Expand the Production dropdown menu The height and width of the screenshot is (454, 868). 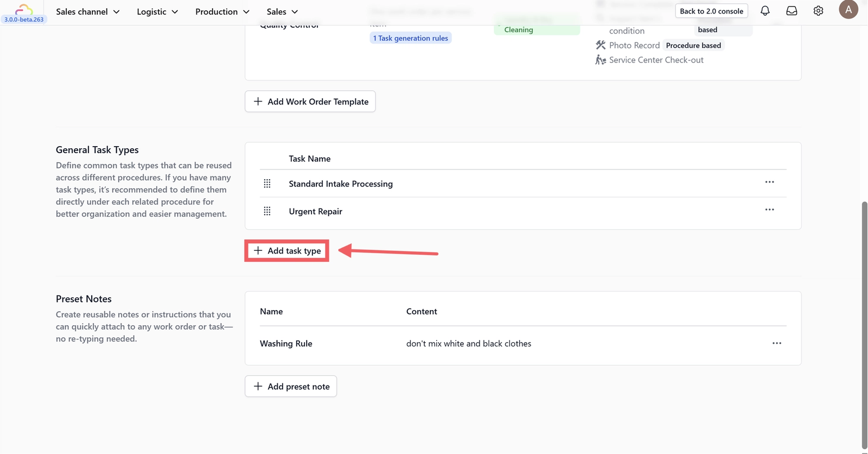pyautogui.click(x=222, y=11)
